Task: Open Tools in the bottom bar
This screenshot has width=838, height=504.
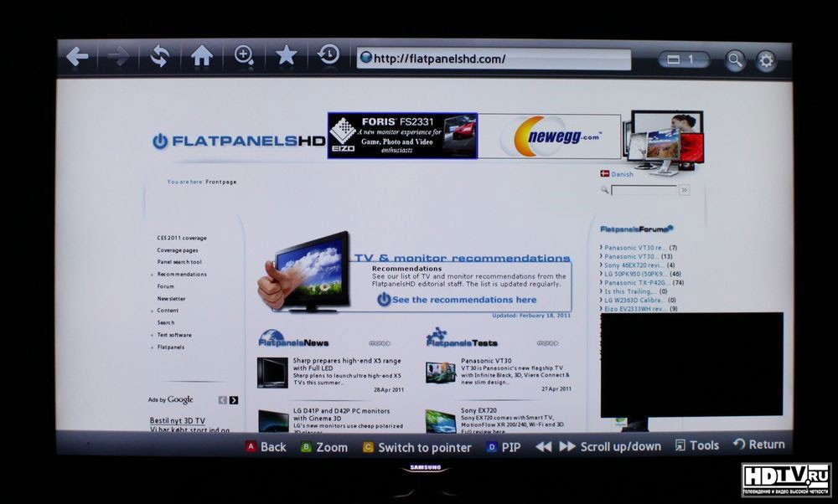Action: click(697, 445)
